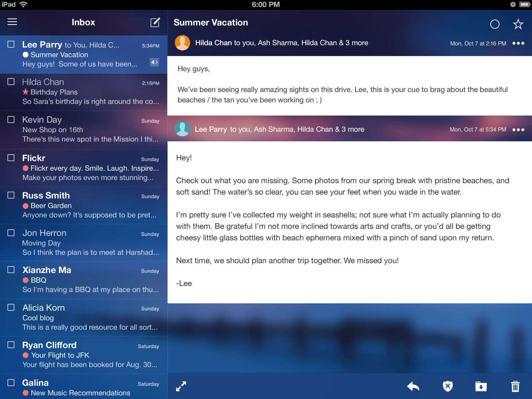Viewport: 532px width, 399px height.
Task: Compose a new email
Action: tap(155, 22)
